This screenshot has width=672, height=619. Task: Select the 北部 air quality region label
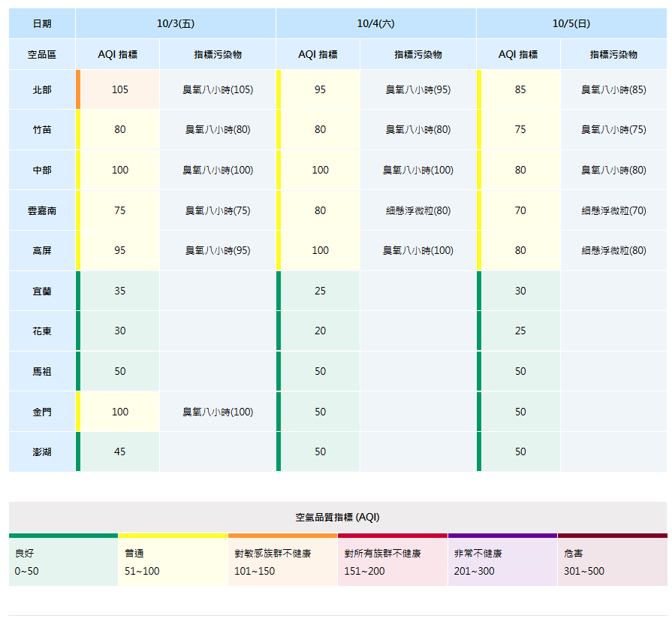point(42,89)
